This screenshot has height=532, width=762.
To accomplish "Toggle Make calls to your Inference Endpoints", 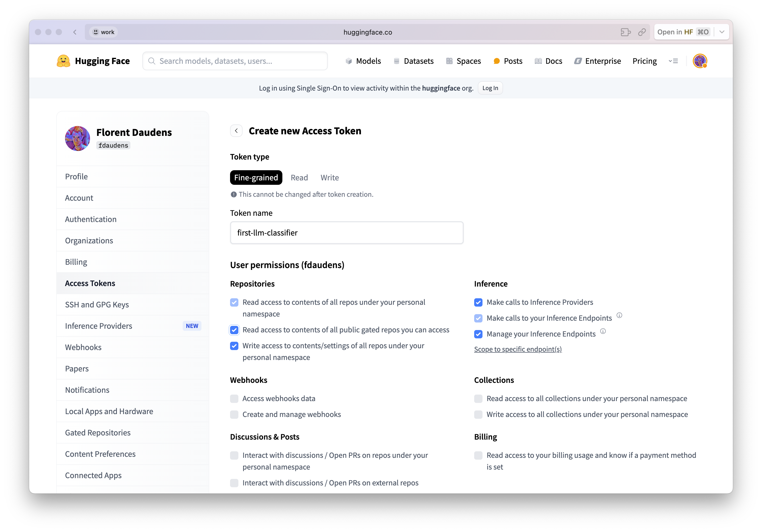I will 478,318.
